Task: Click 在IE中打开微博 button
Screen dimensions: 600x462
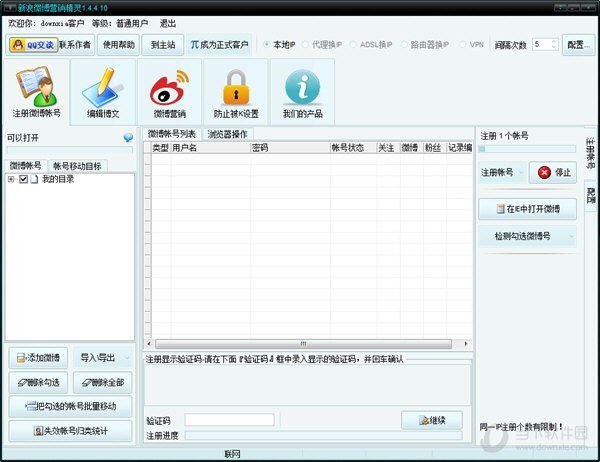Action: click(527, 209)
